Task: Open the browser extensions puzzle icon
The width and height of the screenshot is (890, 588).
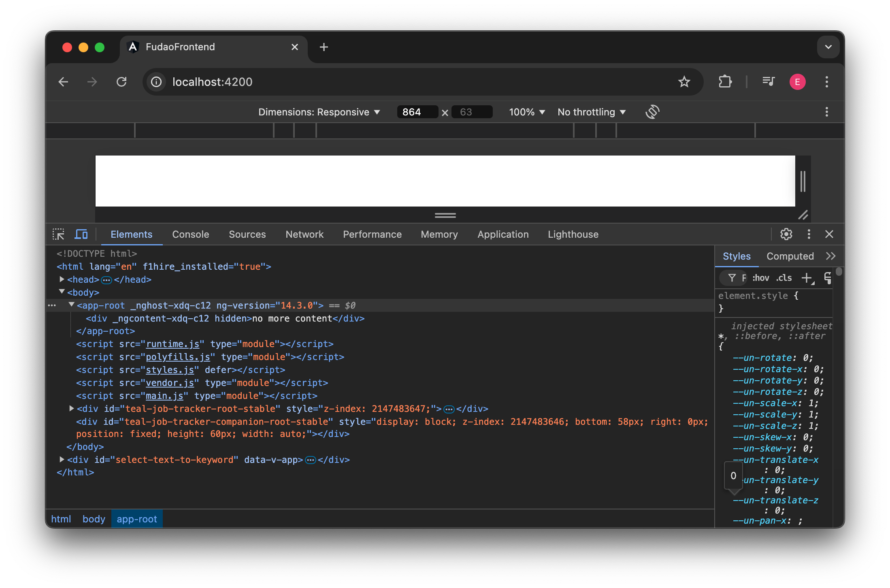Action: coord(725,82)
